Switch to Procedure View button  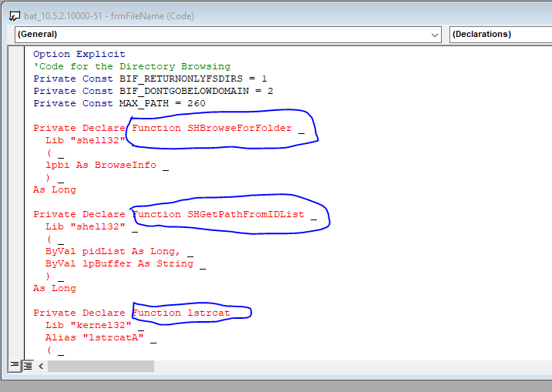(15, 365)
